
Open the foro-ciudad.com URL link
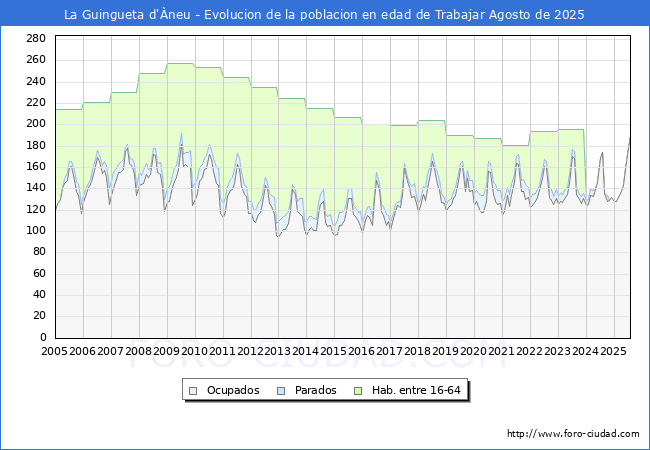(x=573, y=434)
